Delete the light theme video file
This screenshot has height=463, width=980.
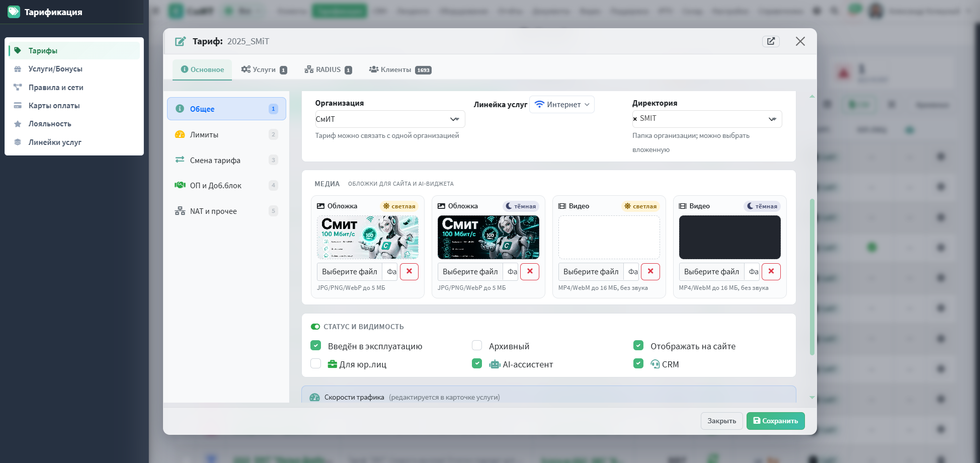tap(650, 272)
